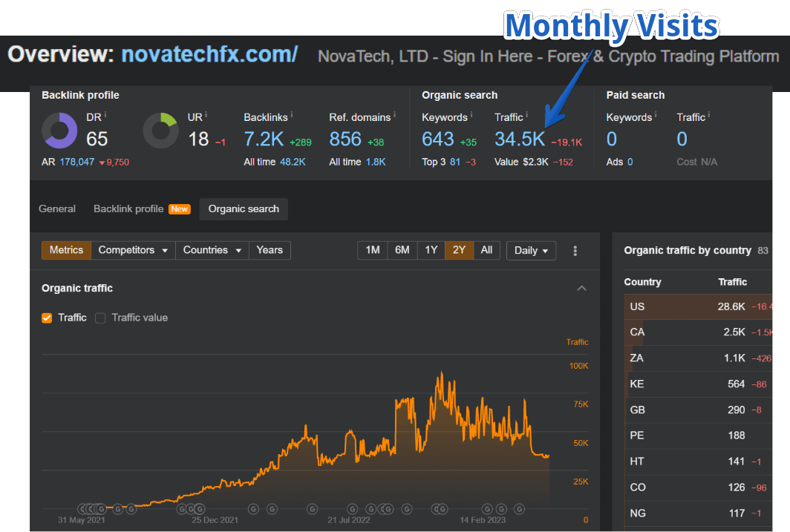Image resolution: width=790 pixels, height=532 pixels.
Task: Select the NG country row
Action: tap(698, 513)
